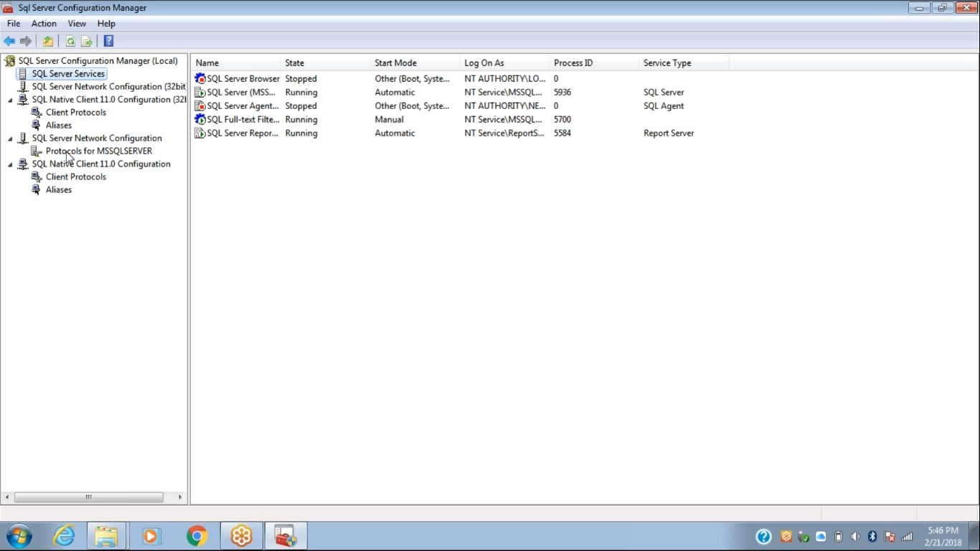
Task: Click the NT Service\ReportS... log on cell
Action: point(504,133)
